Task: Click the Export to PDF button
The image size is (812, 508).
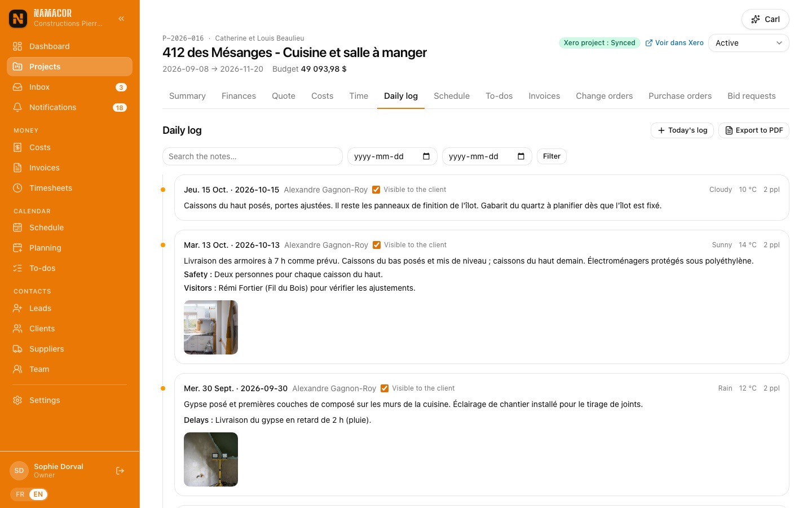Action: [x=754, y=130]
